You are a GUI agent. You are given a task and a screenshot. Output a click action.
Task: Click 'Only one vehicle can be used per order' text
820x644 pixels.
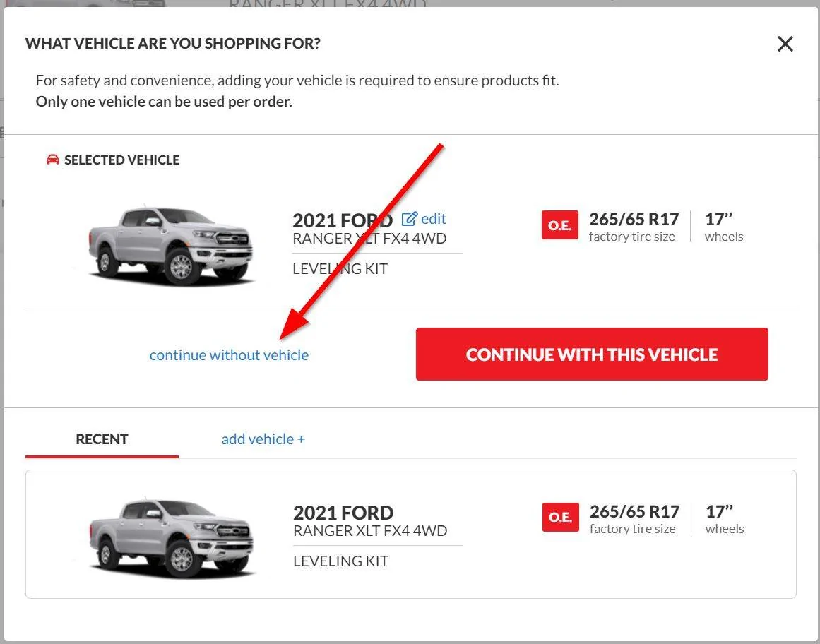(x=164, y=102)
